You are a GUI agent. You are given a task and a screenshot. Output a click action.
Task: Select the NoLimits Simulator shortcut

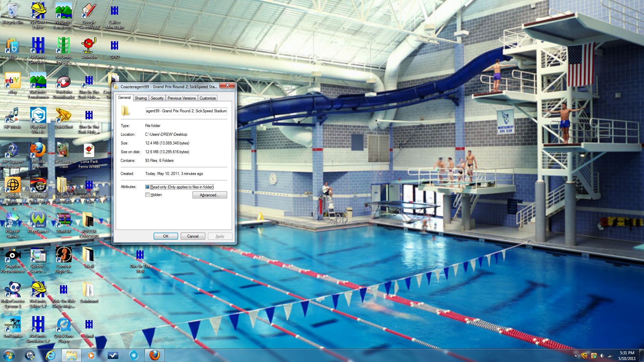pyautogui.click(x=38, y=50)
